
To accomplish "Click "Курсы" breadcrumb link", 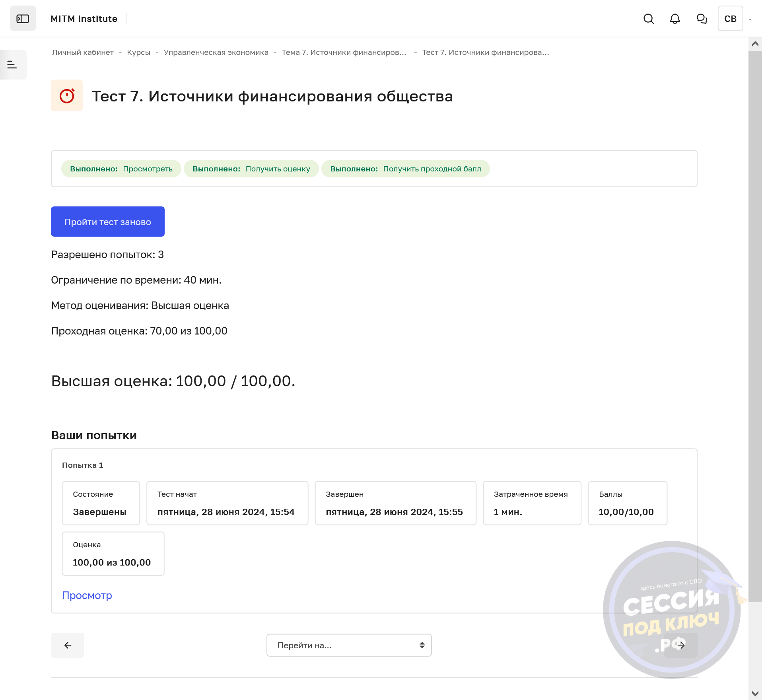I will coord(138,52).
